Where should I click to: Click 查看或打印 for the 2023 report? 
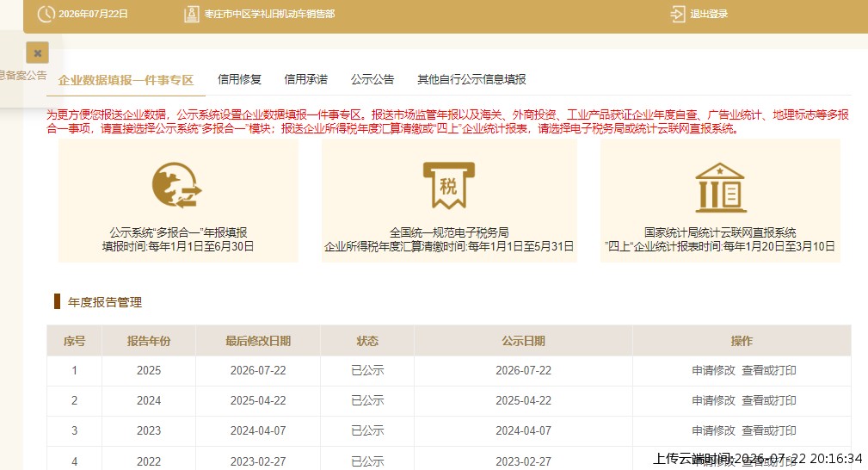(769, 430)
